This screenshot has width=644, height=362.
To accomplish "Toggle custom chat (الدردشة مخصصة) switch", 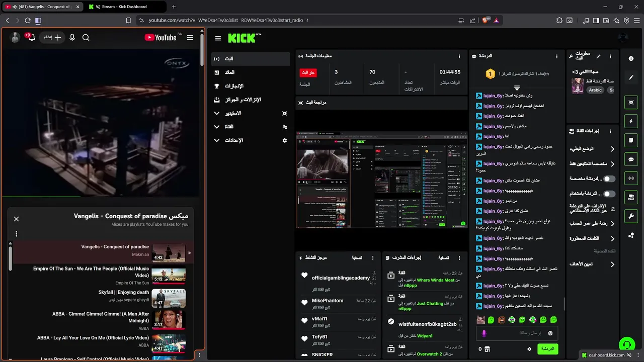I will tap(609, 178).
